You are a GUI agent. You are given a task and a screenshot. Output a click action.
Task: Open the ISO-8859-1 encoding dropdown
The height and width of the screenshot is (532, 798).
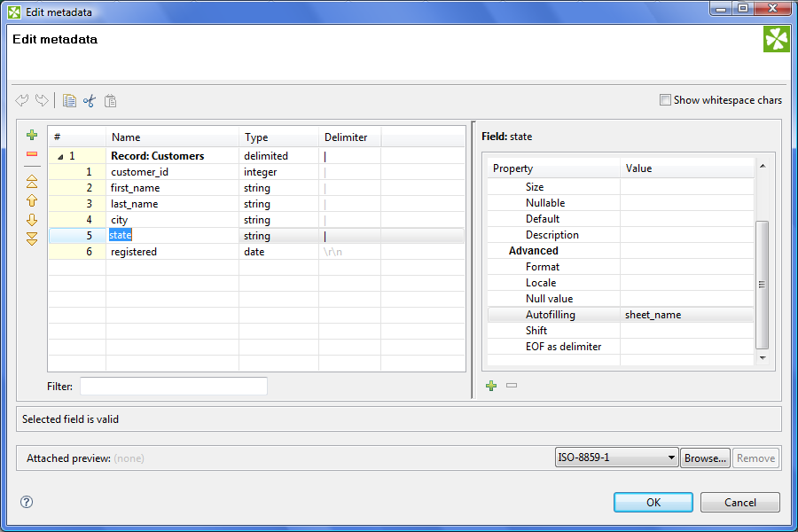coord(616,458)
